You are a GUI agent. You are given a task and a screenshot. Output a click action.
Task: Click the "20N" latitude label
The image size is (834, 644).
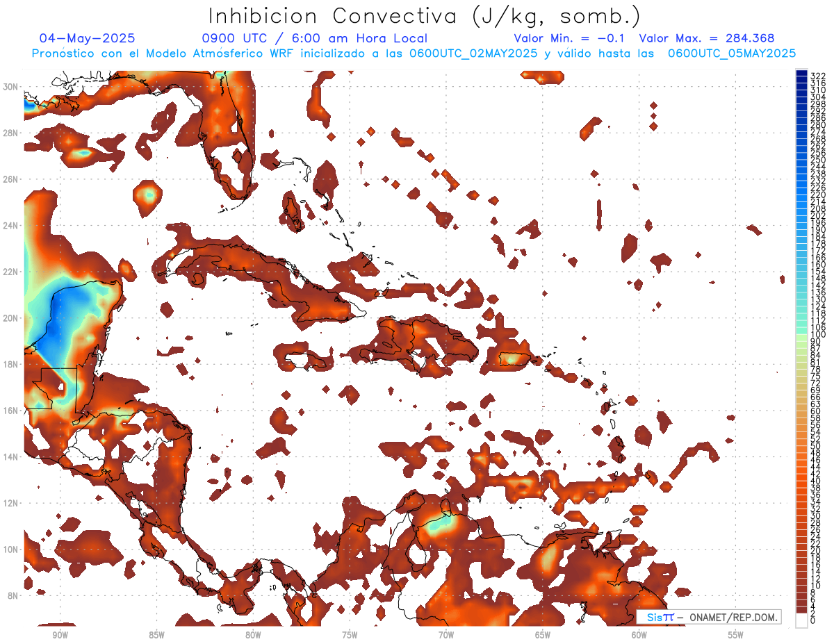(x=10, y=318)
